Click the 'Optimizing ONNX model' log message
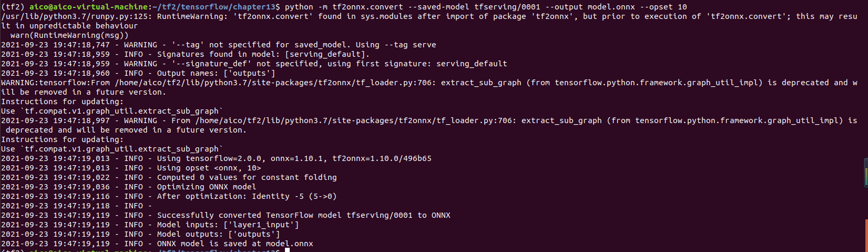The width and height of the screenshot is (868, 252). point(206,187)
